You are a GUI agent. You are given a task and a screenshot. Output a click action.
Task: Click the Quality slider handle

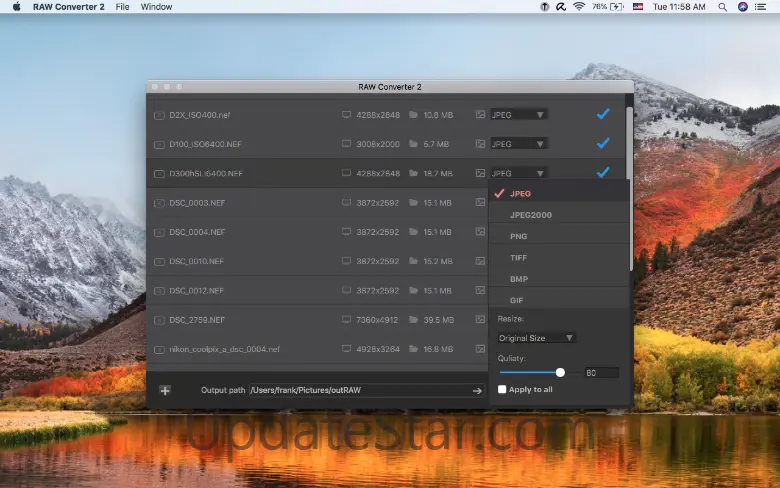(x=560, y=372)
